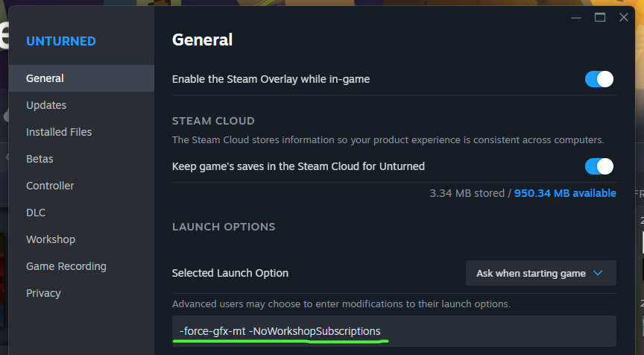Go to Installed Files section
The height and width of the screenshot is (355, 644).
(59, 132)
